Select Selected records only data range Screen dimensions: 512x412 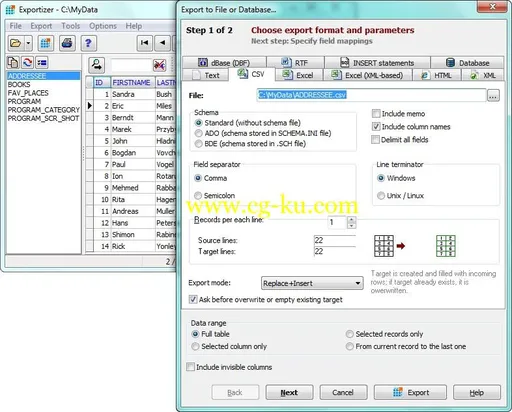[x=384, y=334]
